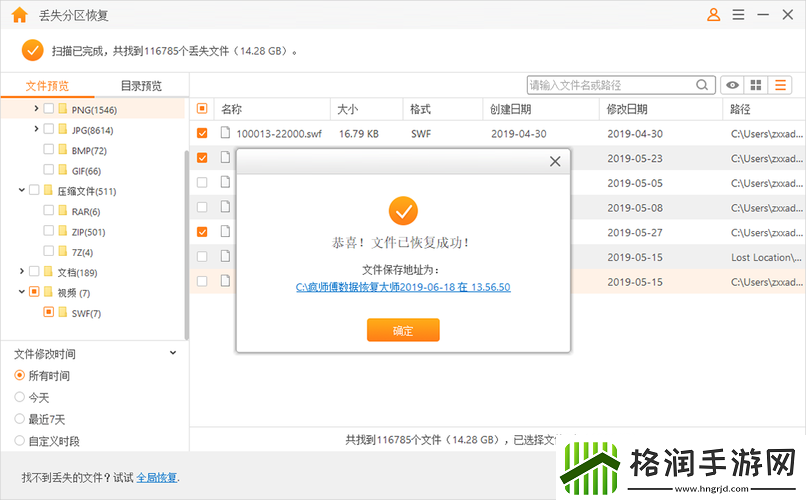This screenshot has height=500, width=806.
Task: Click the JPG(8614) folder icon
Action: (63, 129)
